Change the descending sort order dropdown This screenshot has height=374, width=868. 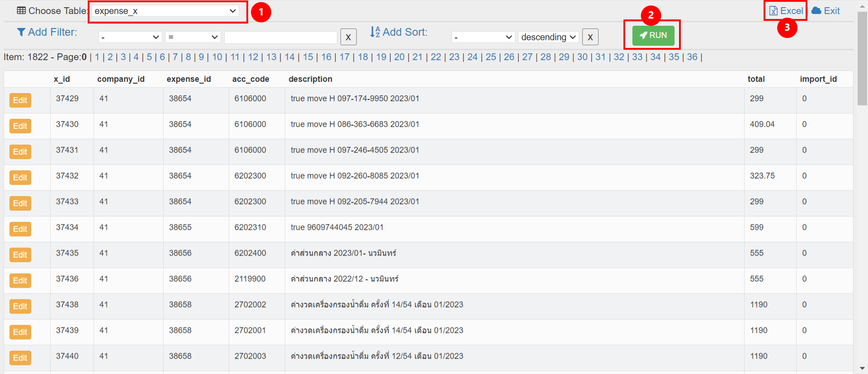tap(548, 37)
